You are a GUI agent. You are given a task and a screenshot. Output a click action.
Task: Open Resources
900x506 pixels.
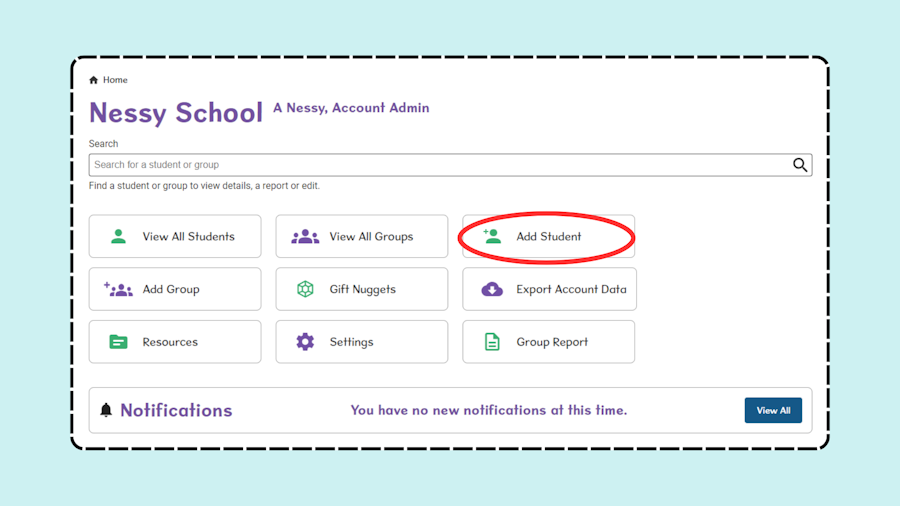[x=175, y=342]
